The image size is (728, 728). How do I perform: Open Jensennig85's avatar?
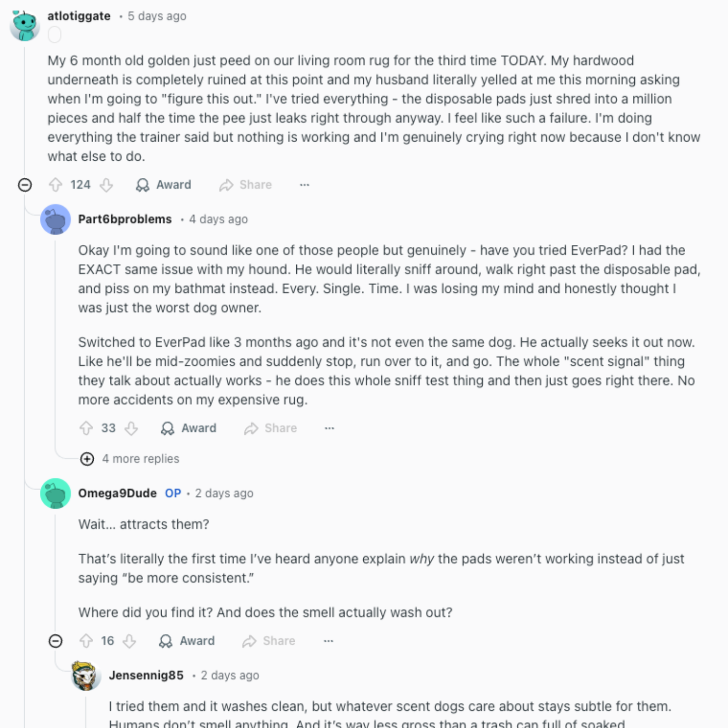pos(87,676)
